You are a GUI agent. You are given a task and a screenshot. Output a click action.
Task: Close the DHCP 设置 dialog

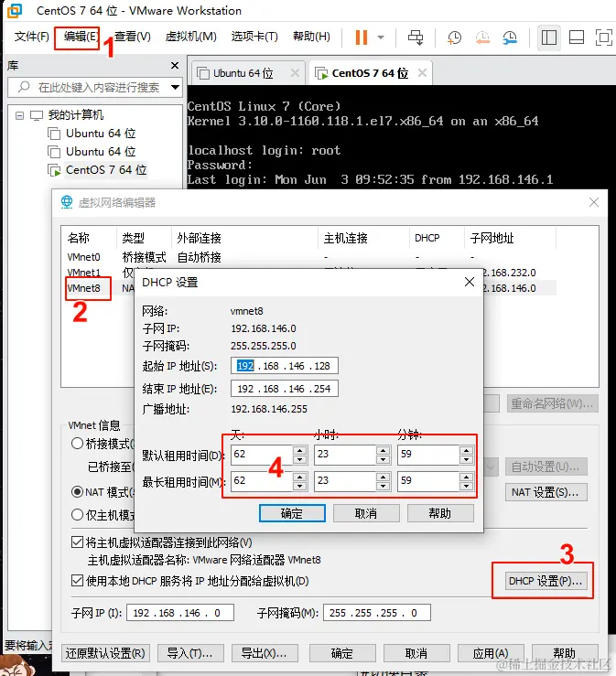click(470, 283)
